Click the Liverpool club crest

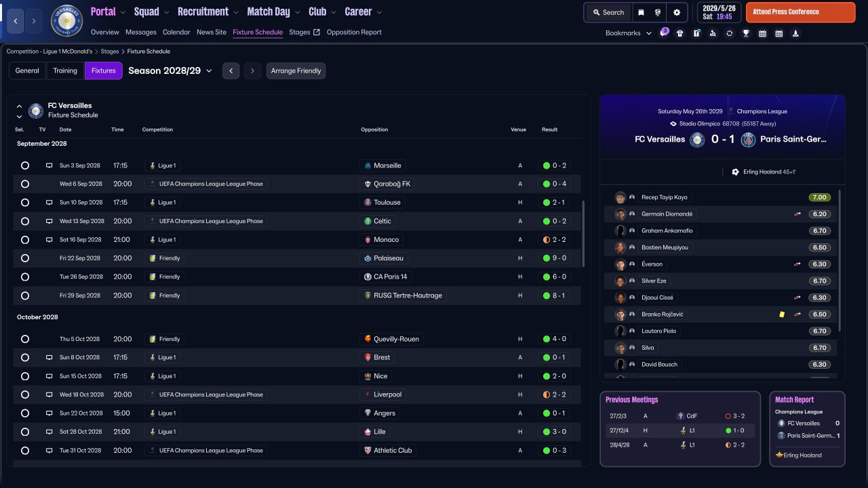pyautogui.click(x=368, y=394)
